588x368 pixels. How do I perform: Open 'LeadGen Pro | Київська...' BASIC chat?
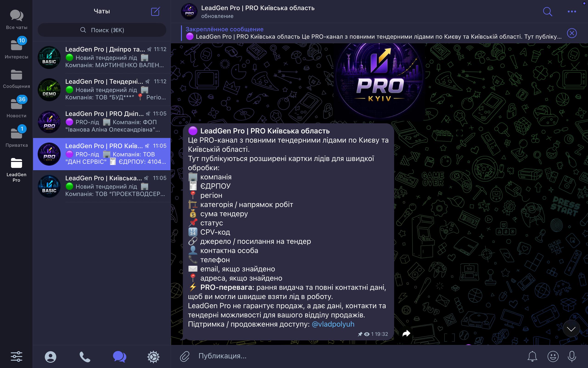tap(102, 186)
